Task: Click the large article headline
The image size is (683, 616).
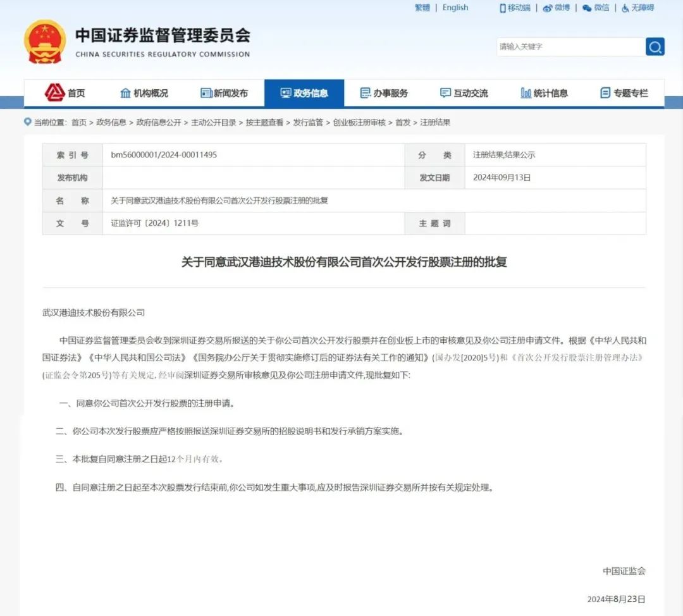Action: click(344, 262)
